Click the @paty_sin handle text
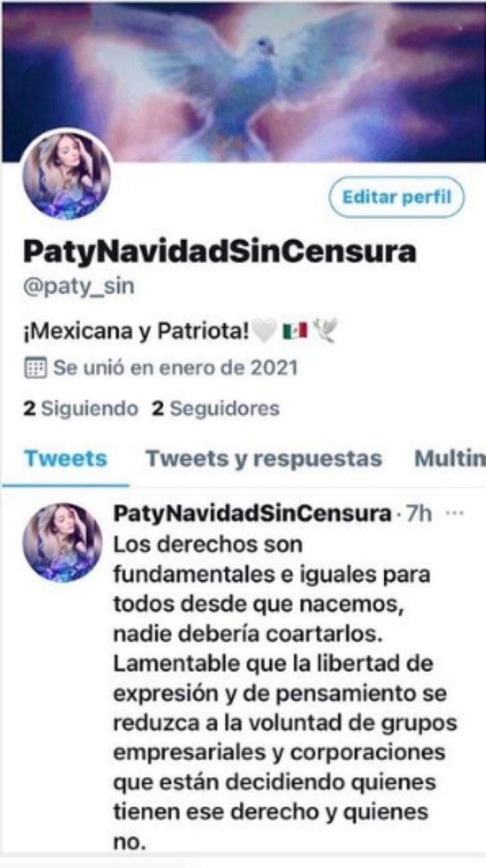This screenshot has width=486, height=868. tap(78, 287)
